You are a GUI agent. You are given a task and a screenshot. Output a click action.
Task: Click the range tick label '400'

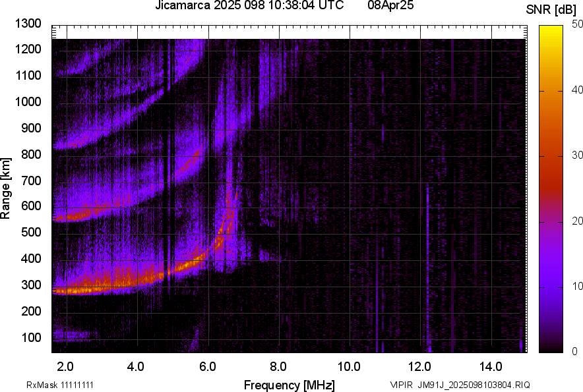[31, 258]
